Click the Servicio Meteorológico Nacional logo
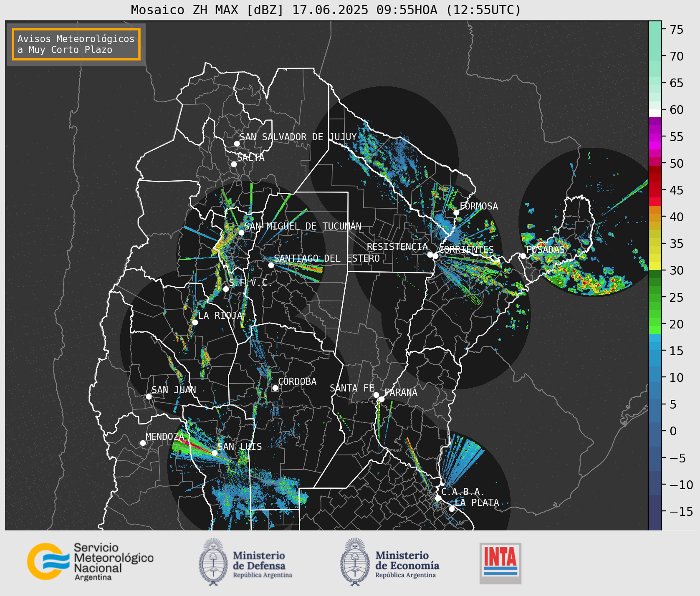 90,561
